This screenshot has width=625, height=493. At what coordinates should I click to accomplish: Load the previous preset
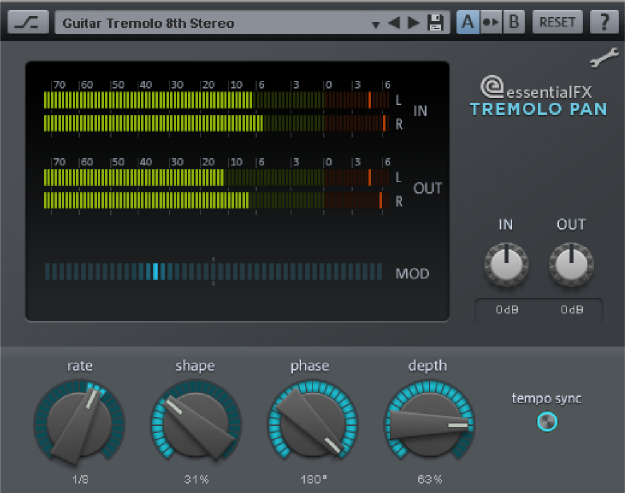pyautogui.click(x=394, y=23)
